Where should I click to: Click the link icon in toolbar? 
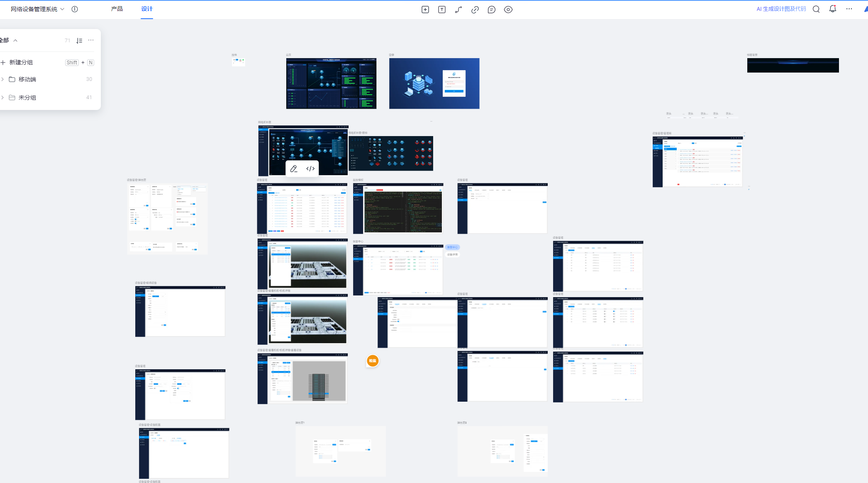click(x=475, y=10)
